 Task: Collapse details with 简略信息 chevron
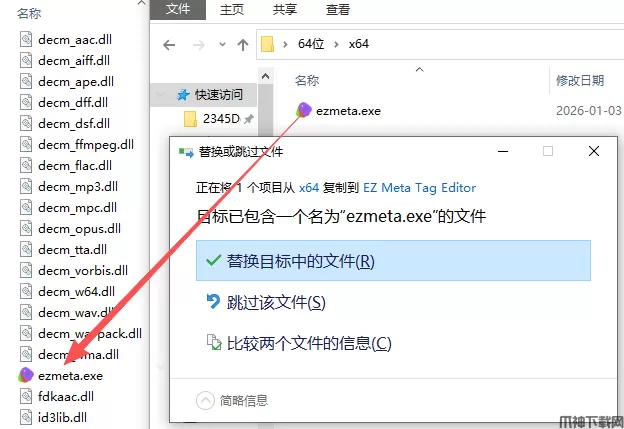[205, 400]
